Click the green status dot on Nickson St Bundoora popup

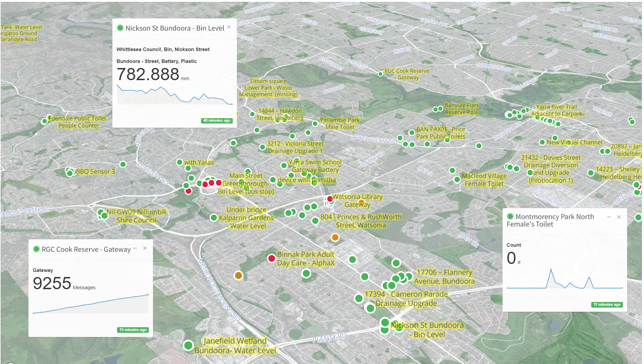[x=120, y=28]
